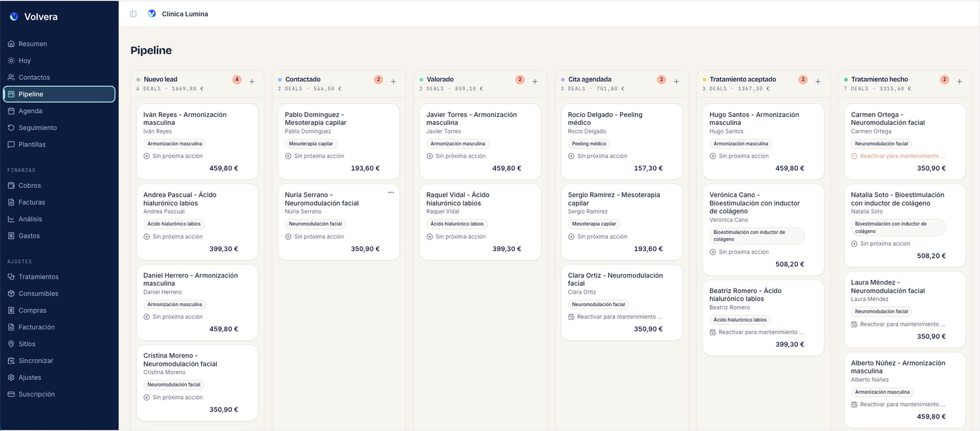Viewport: 980px width, 431px height.
Task: Open Facturación under Ajustes
Action: point(59,327)
